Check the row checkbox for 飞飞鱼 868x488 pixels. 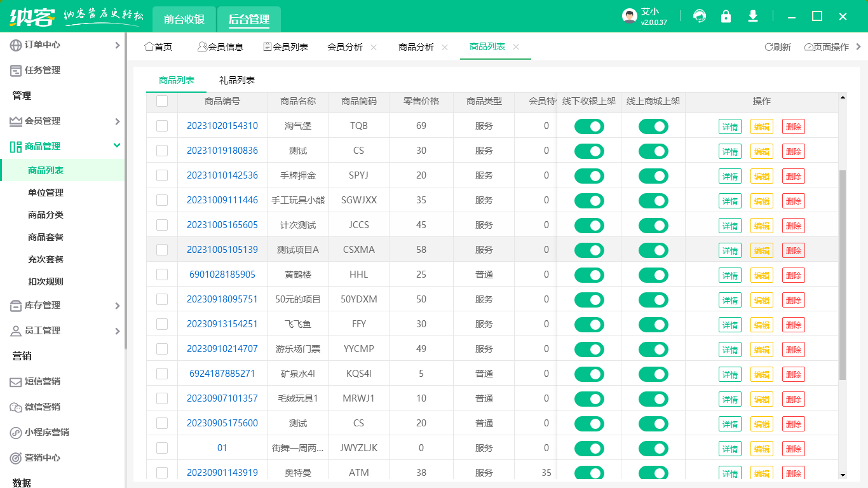(x=162, y=324)
